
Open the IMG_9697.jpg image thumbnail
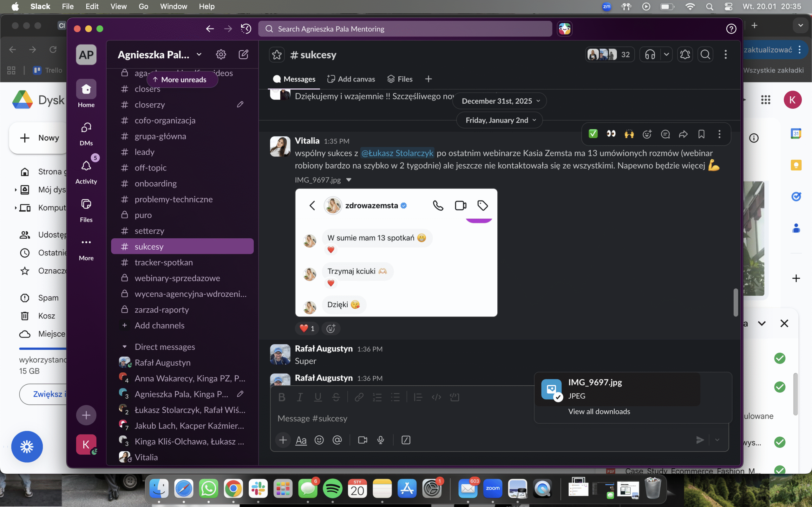pos(396,253)
